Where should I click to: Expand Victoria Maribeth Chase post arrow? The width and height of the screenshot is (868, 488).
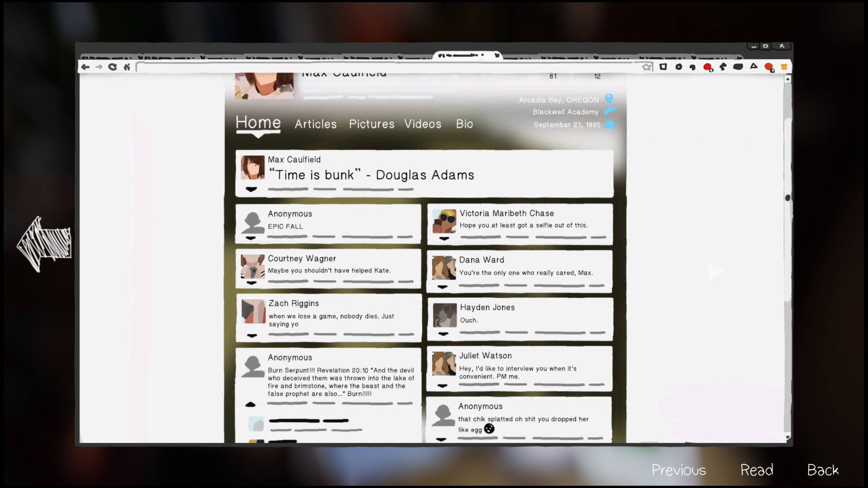444,239
